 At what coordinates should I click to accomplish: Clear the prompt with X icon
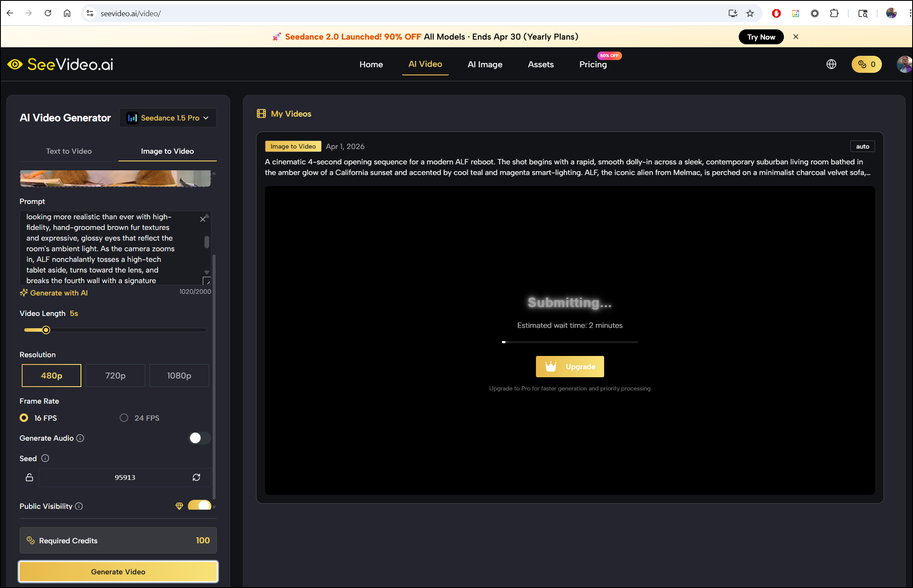pyautogui.click(x=203, y=219)
